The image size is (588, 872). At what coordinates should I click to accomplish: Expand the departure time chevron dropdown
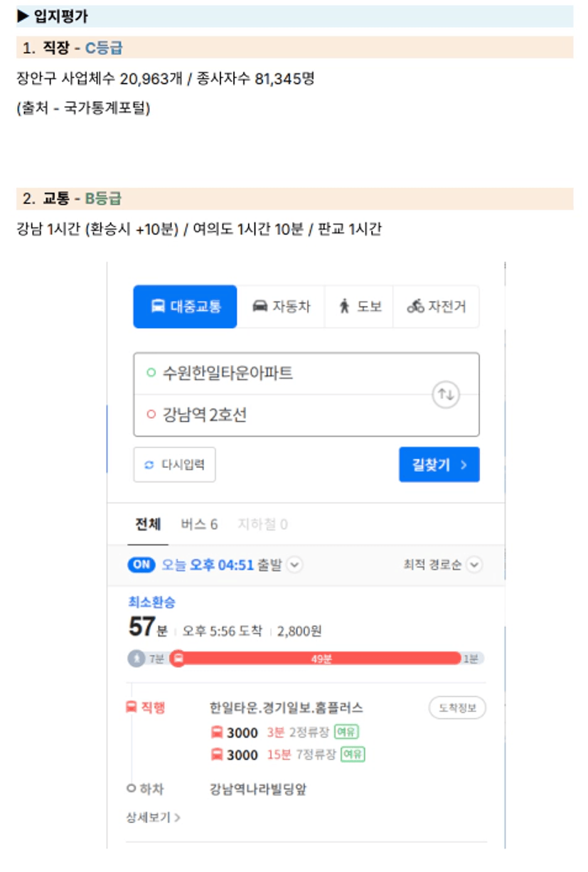(294, 565)
